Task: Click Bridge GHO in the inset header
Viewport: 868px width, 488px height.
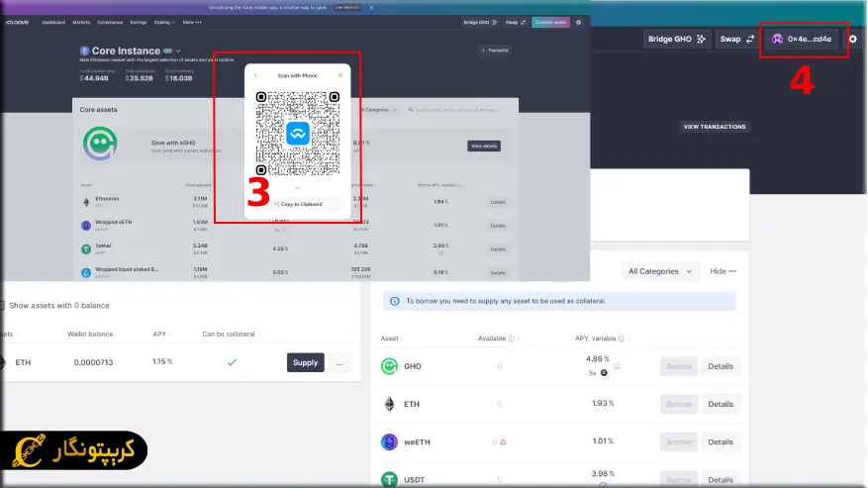Action: click(480, 22)
